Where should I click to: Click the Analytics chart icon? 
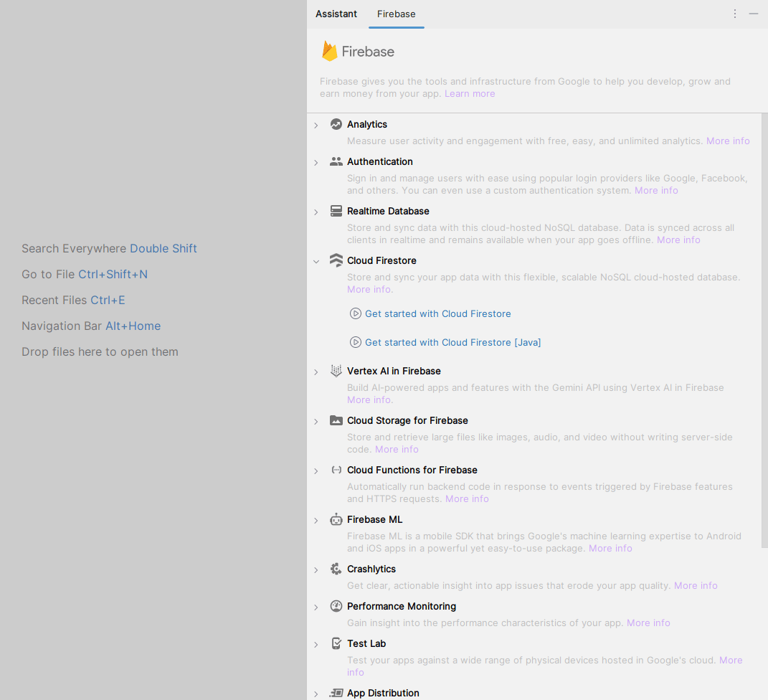pos(336,124)
